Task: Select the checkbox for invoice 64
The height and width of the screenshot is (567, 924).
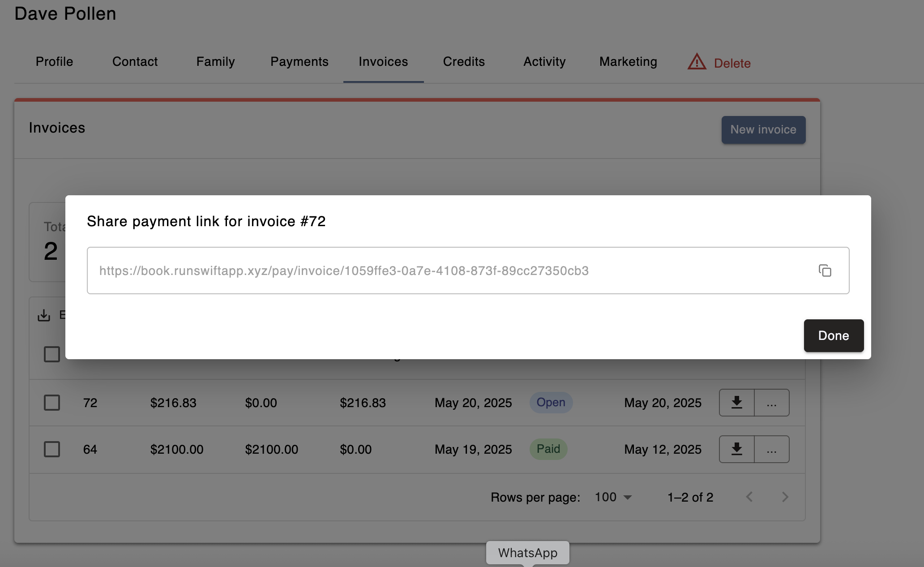Action: coord(52,449)
